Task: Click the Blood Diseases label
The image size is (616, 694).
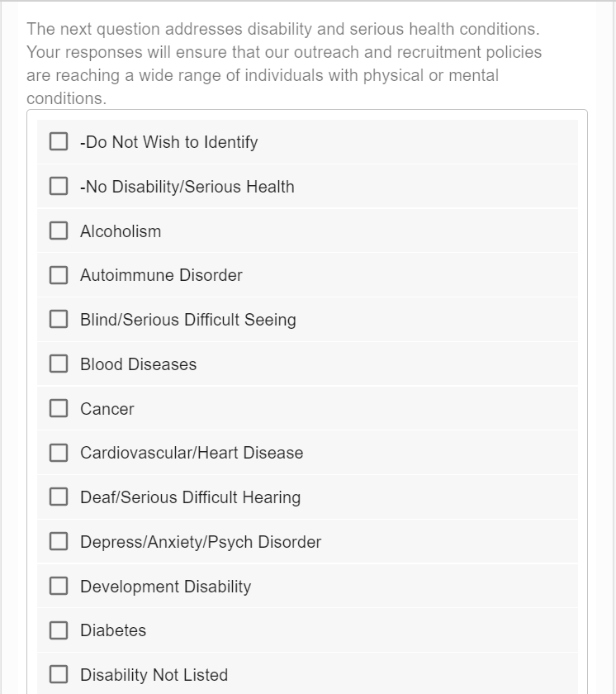Action: point(138,364)
